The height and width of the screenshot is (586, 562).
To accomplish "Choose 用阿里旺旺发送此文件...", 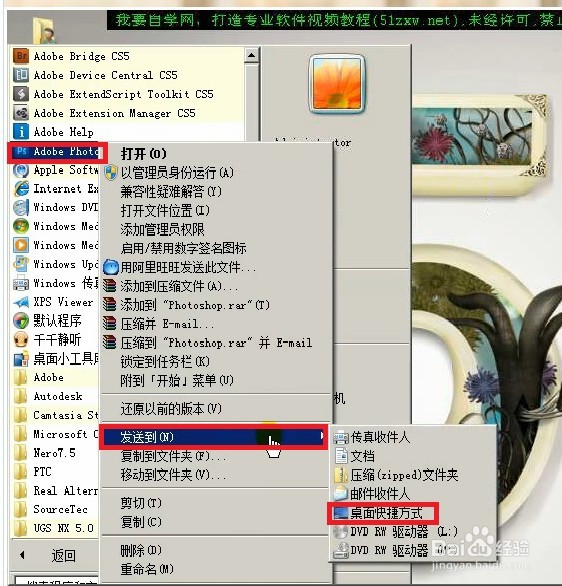I will click(188, 267).
